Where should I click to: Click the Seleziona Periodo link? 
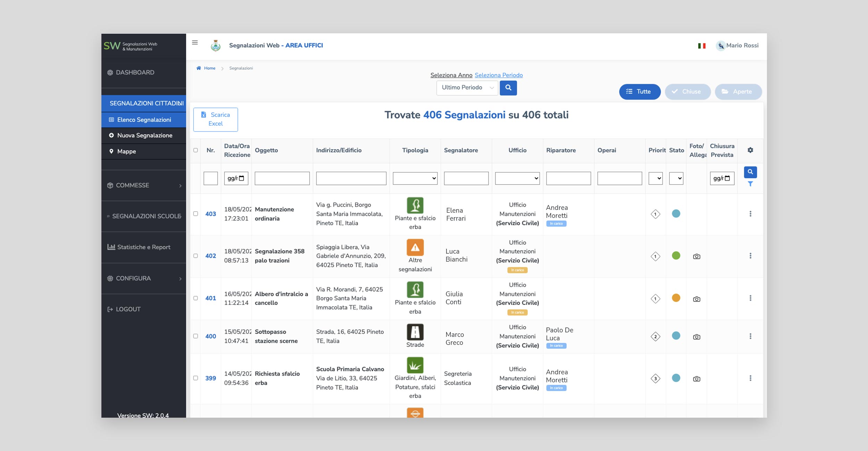(x=499, y=75)
